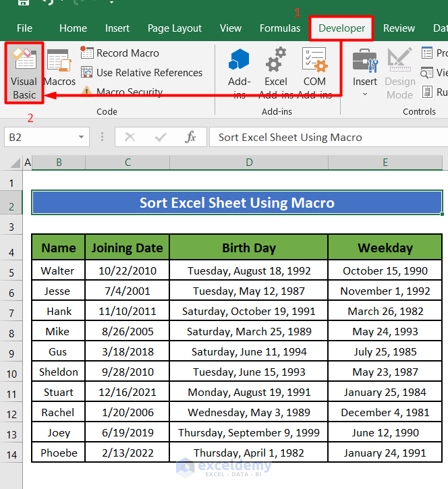Click into the formula bar text

(328, 137)
